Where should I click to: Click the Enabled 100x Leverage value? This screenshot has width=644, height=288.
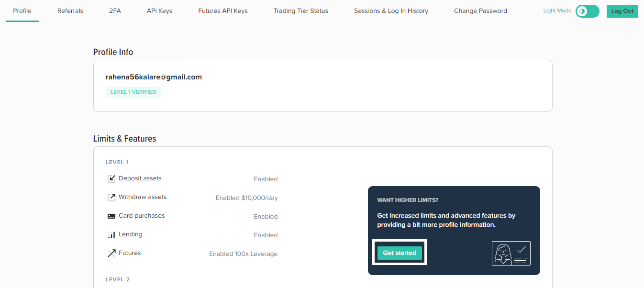coord(243,254)
